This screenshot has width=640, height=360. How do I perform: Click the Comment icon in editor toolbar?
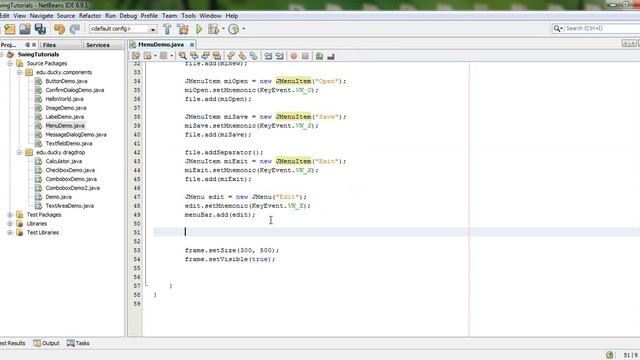pyautogui.click(x=319, y=56)
